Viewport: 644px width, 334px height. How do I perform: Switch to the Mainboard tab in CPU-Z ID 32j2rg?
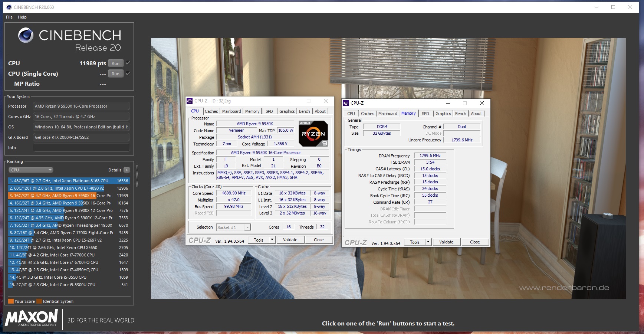[x=231, y=111]
